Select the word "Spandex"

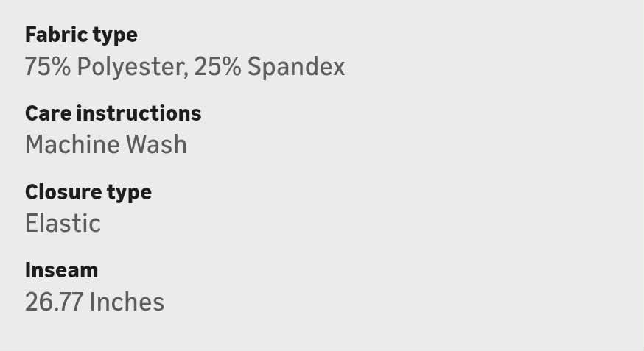pyautogui.click(x=296, y=67)
